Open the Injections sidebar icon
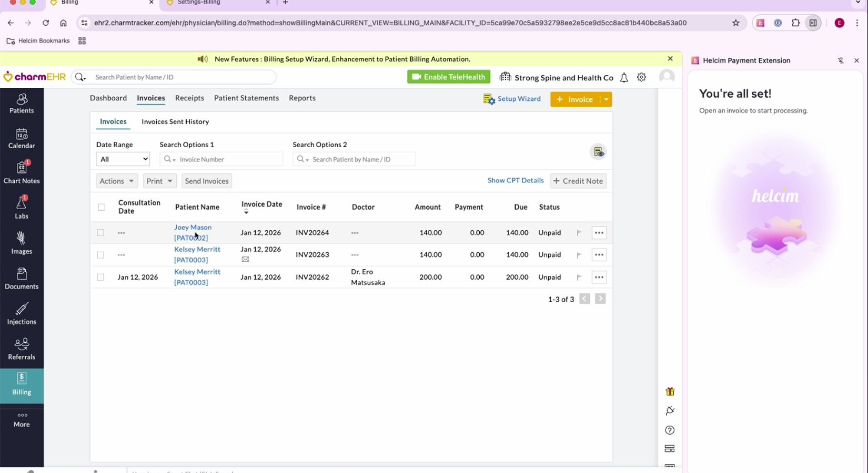Image resolution: width=868 pixels, height=473 pixels. tap(22, 313)
